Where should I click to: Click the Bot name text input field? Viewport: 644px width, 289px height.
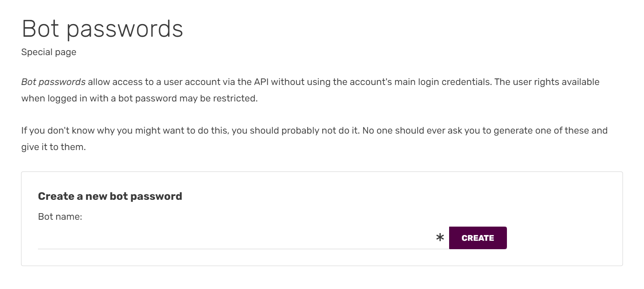pos(235,238)
